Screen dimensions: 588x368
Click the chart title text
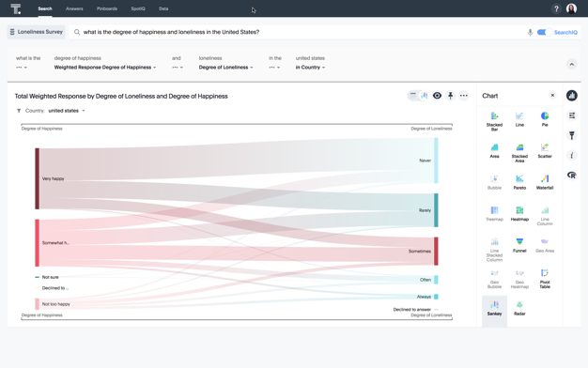(x=121, y=97)
